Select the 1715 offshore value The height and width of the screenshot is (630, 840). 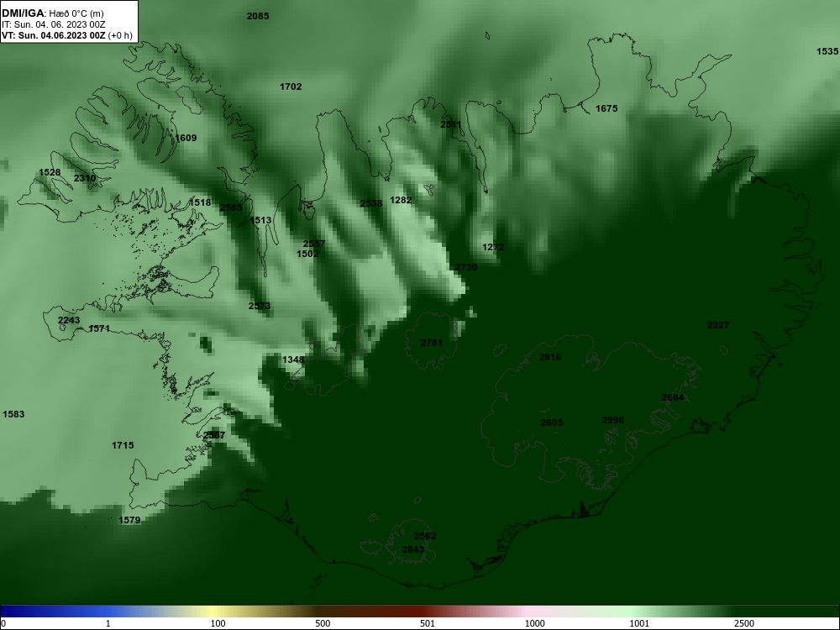click(123, 445)
